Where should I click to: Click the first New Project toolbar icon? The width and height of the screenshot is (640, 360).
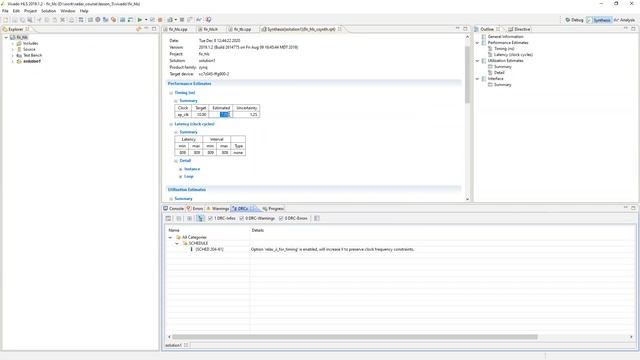tap(6, 20)
